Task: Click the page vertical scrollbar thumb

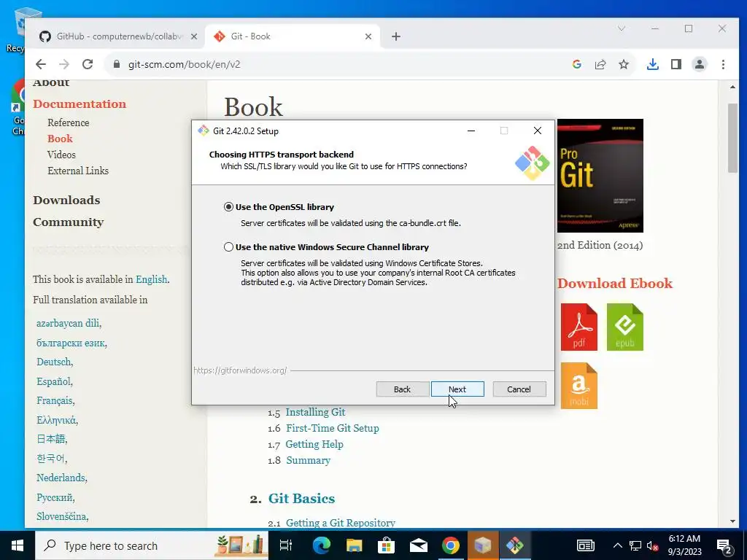Action: point(732,138)
